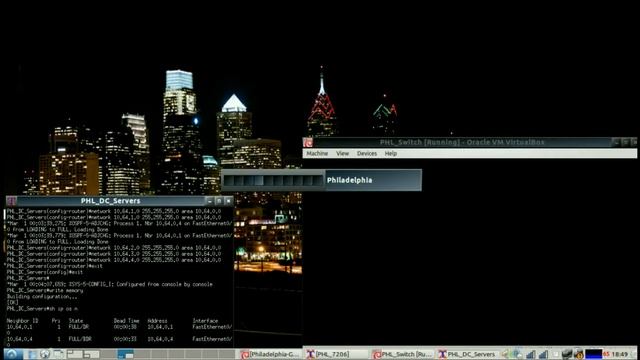Open the Machine menu in VirtualBox

click(317, 153)
